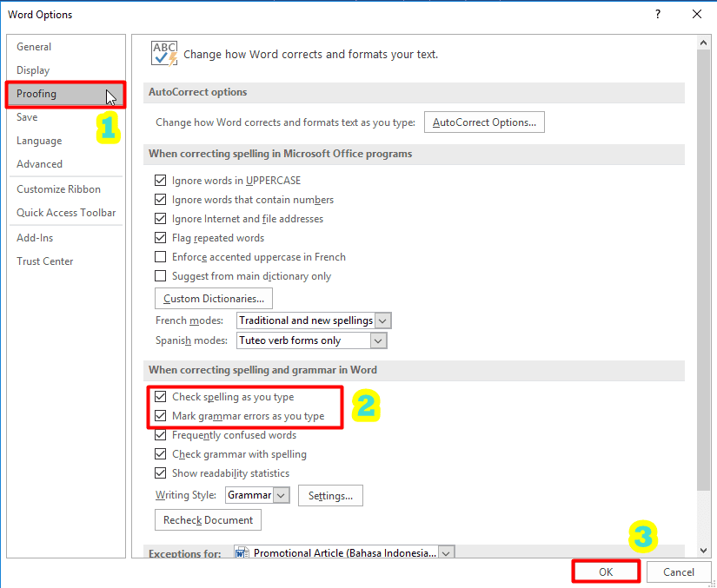Open Custom Dictionaries dialog
The width and height of the screenshot is (717, 588).
pos(214,298)
